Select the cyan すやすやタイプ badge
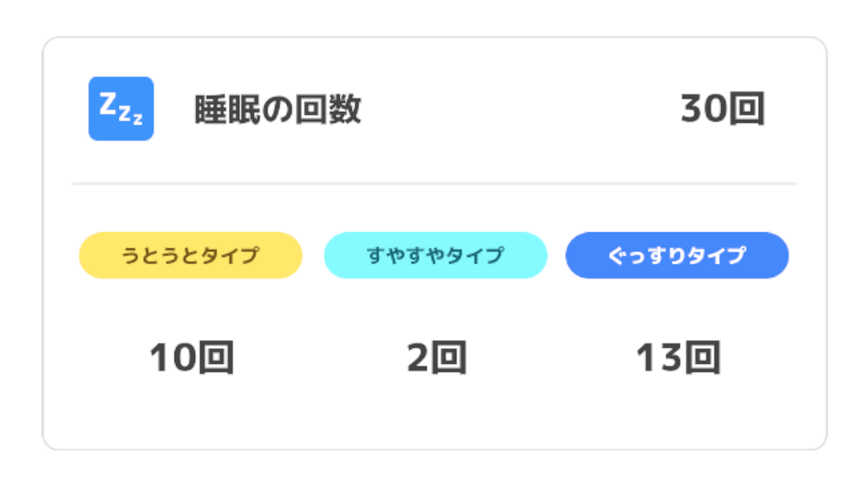This screenshot has width=868, height=478. click(436, 255)
